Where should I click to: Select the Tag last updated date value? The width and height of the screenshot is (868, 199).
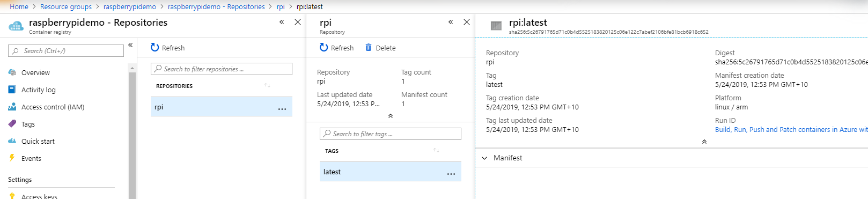(532, 130)
